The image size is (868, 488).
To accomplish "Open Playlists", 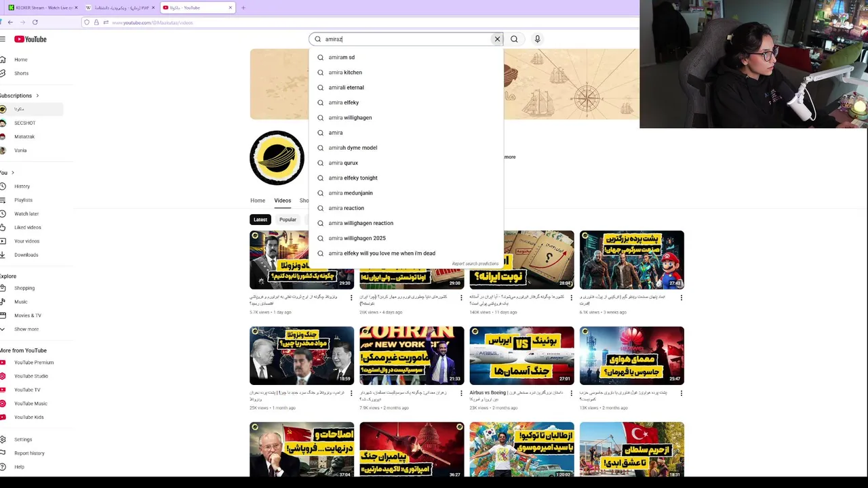I will click(23, 200).
